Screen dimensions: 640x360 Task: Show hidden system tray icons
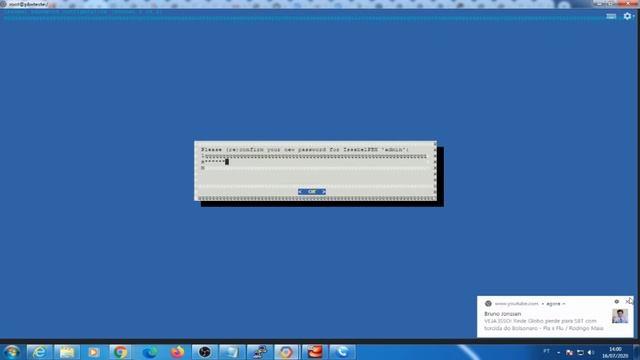click(558, 352)
